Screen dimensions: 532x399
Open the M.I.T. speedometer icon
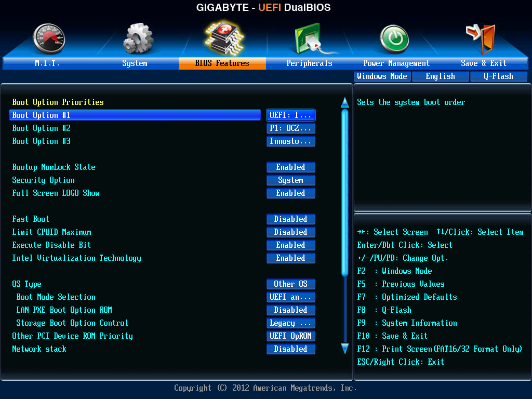[x=49, y=38]
